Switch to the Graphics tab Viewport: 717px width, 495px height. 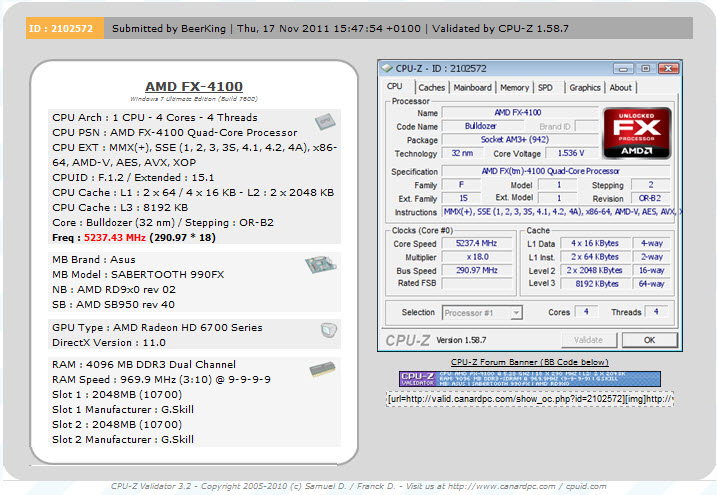click(x=585, y=88)
